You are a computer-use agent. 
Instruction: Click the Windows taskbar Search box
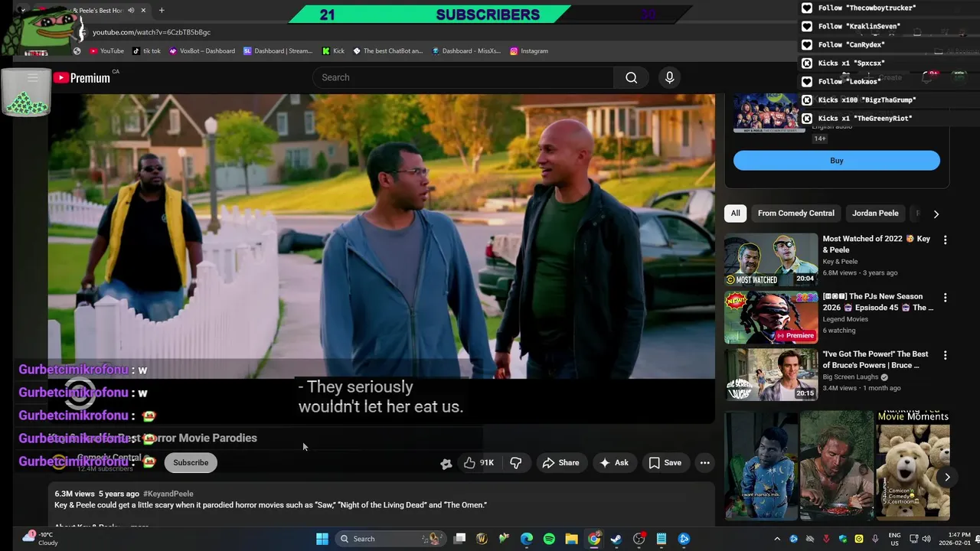390,539
